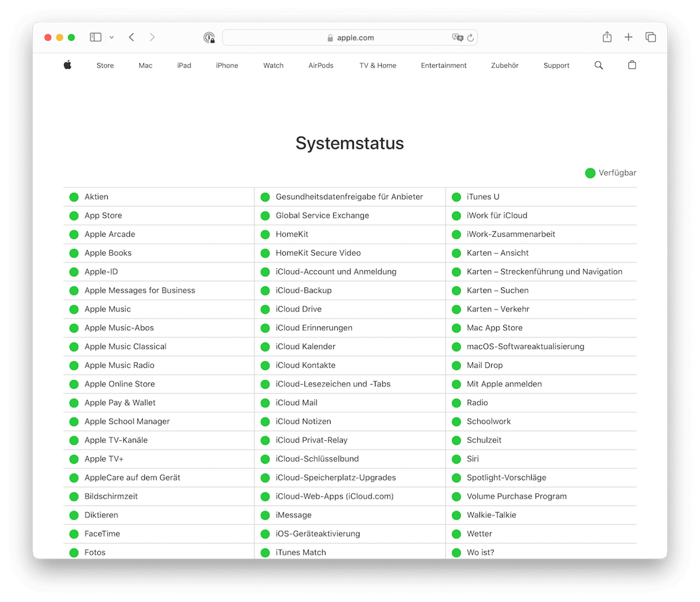This screenshot has width=700, height=602.
Task: Click the apple.com address bar
Action: click(x=350, y=37)
